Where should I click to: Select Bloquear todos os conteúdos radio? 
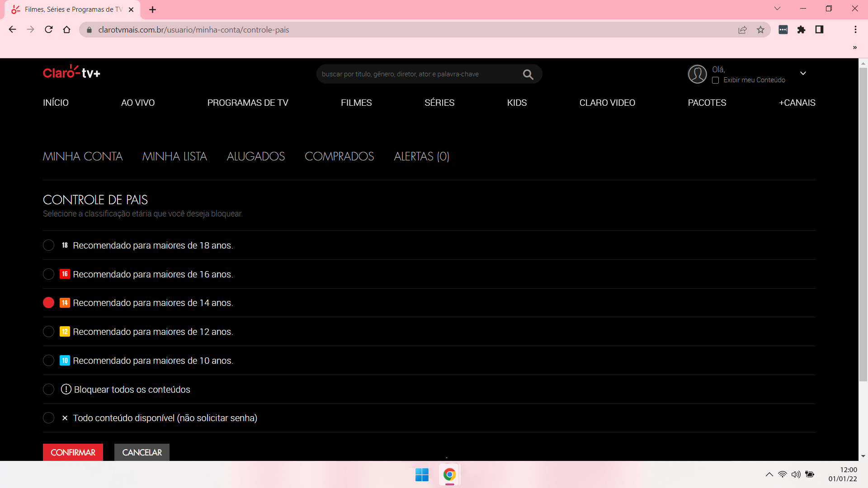pos(48,389)
